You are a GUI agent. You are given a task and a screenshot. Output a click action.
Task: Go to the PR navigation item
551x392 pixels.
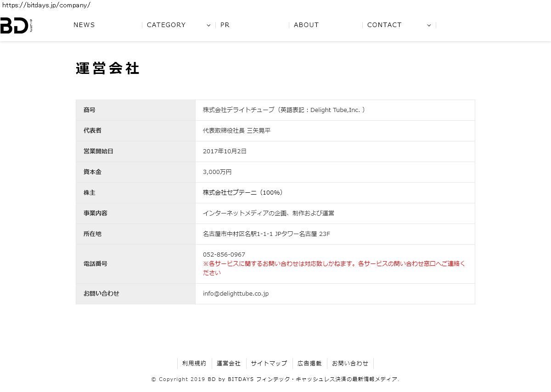coord(225,25)
